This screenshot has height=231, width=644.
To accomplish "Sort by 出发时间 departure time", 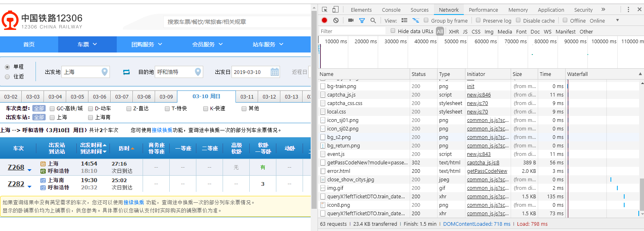I will point(93,145).
